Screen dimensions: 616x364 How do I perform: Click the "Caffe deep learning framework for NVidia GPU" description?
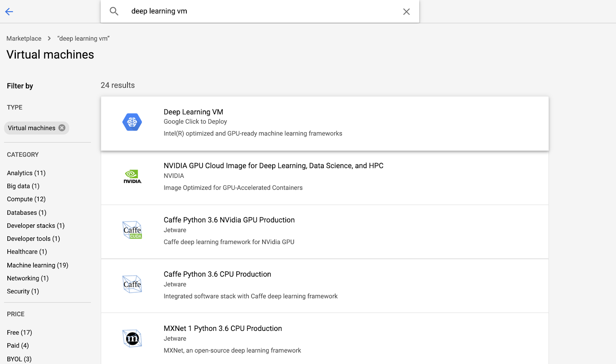tap(229, 242)
